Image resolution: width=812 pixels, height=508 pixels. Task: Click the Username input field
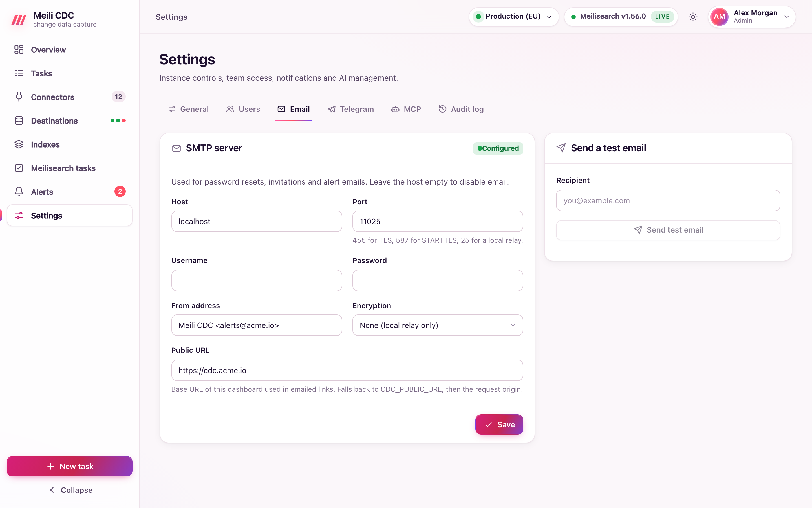point(256,281)
